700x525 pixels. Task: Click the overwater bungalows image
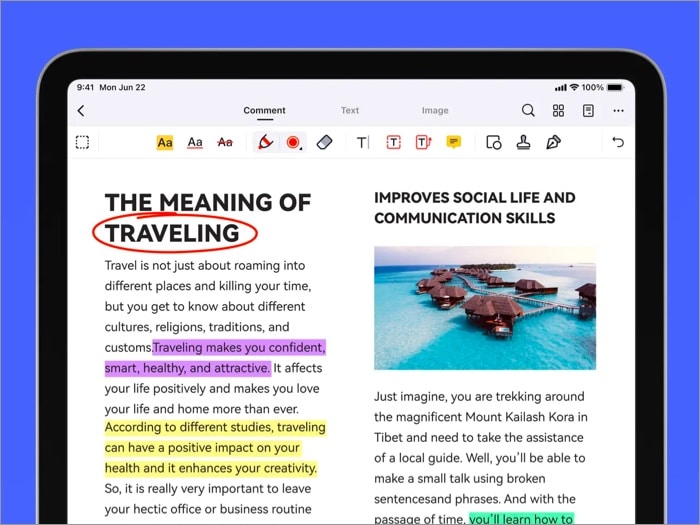click(484, 308)
